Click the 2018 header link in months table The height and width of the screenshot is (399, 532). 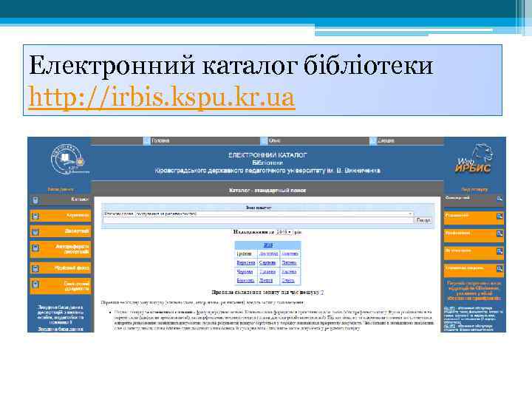(267, 245)
